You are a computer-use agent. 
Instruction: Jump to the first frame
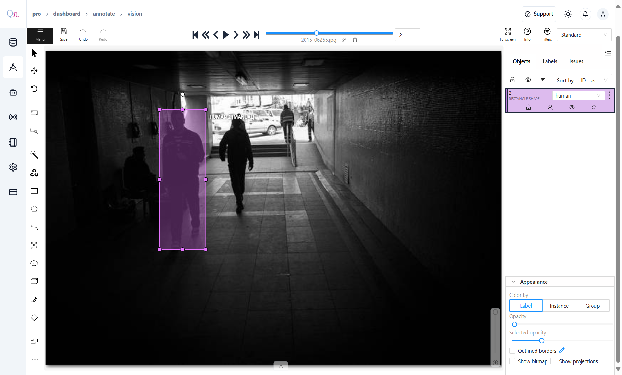[x=195, y=35]
